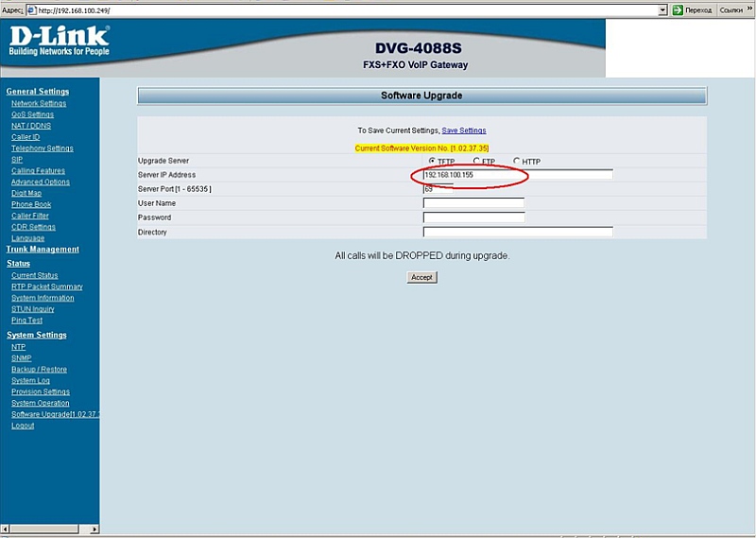Select the HTTP upgrade server option
The width and height of the screenshot is (756, 538).
pos(517,161)
